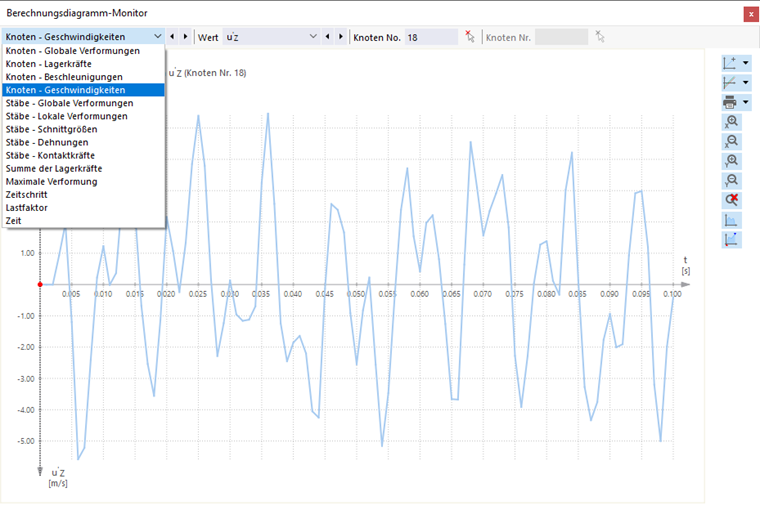The image size is (760, 510).
Task: Choose Stäbe - Kontaktkräfte option
Action: (83, 156)
